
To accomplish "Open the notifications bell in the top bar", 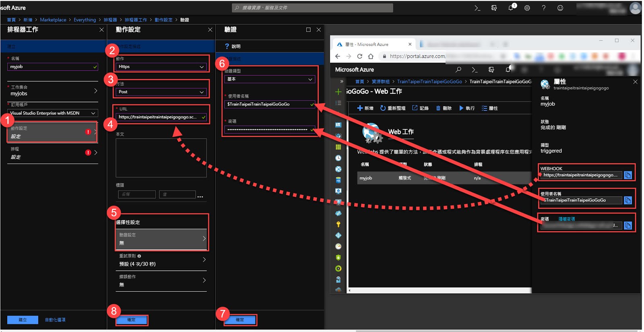I will pyautogui.click(x=511, y=8).
